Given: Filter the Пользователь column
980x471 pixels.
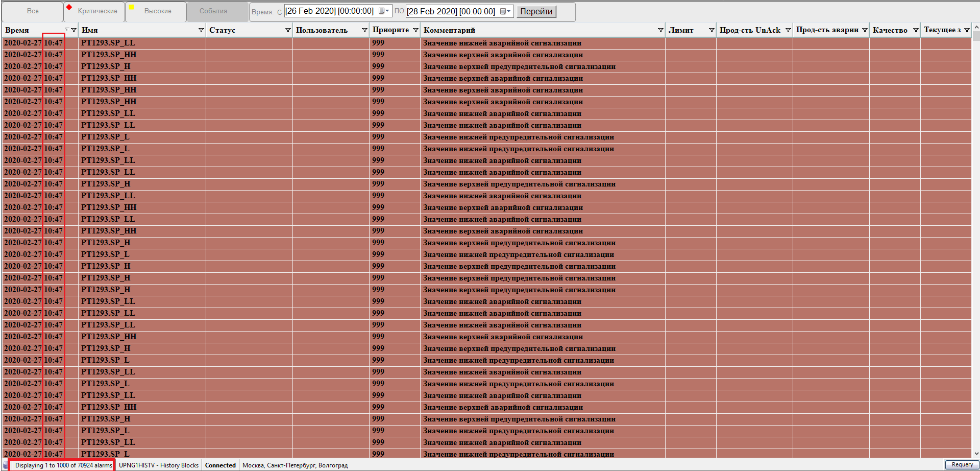Looking at the screenshot, I should pyautogui.click(x=364, y=30).
